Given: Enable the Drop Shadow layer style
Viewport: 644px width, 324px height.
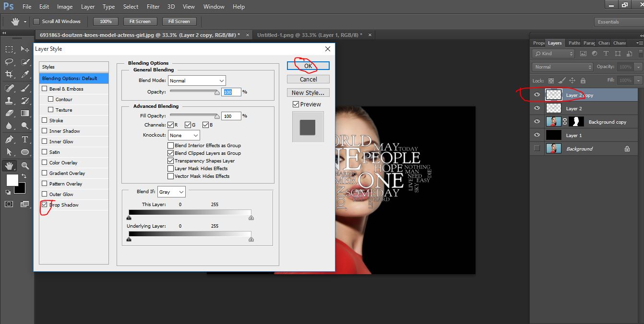Looking at the screenshot, I should click(x=45, y=205).
